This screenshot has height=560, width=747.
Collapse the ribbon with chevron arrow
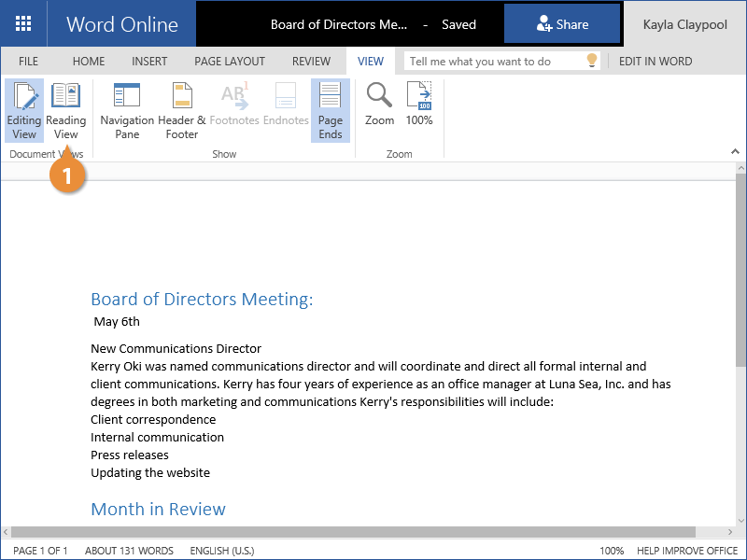click(x=734, y=151)
